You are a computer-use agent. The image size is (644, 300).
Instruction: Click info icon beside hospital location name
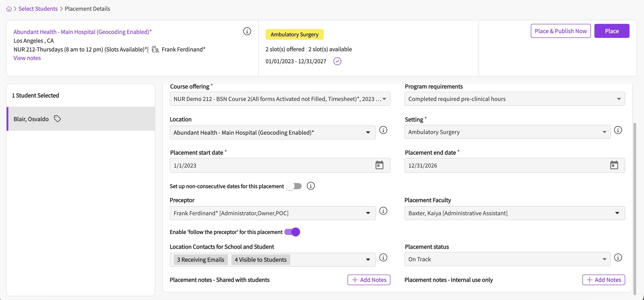[x=247, y=31]
